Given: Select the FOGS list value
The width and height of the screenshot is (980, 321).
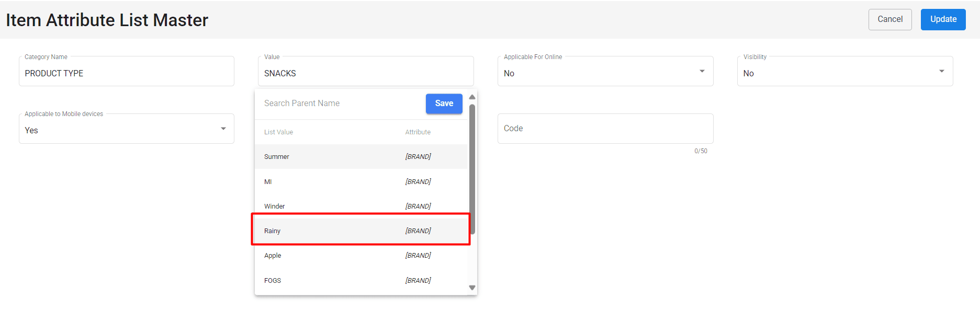Looking at the screenshot, I should coord(361,281).
